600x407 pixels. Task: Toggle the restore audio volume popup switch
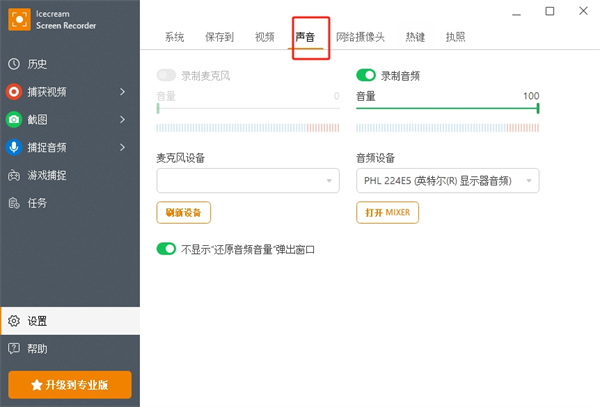pyautogui.click(x=166, y=248)
